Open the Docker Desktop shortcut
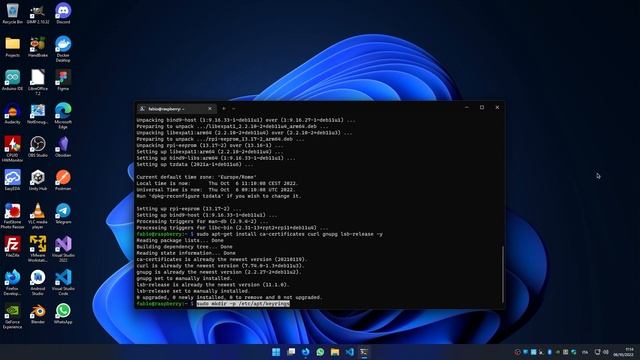Image resolution: width=640 pixels, height=360 pixels. 63,49
